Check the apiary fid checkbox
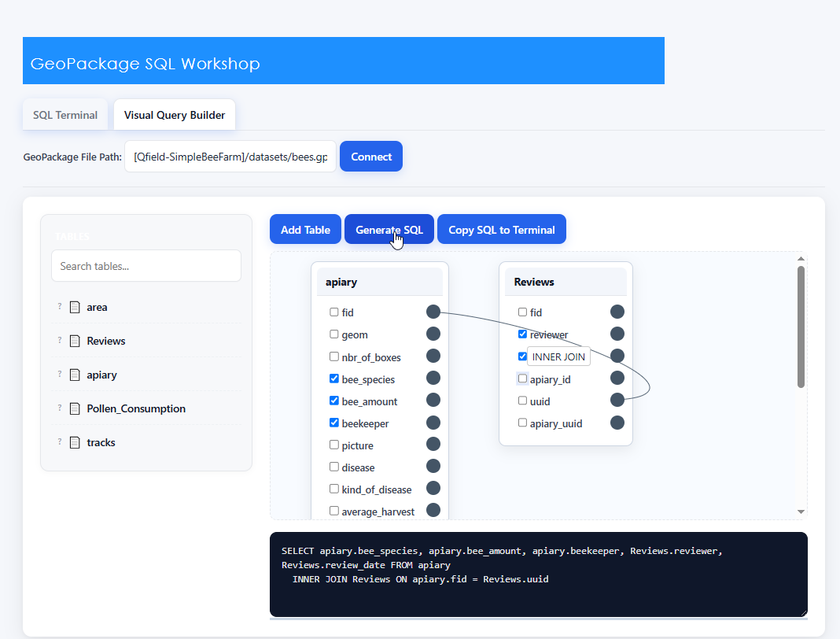 pyautogui.click(x=334, y=312)
